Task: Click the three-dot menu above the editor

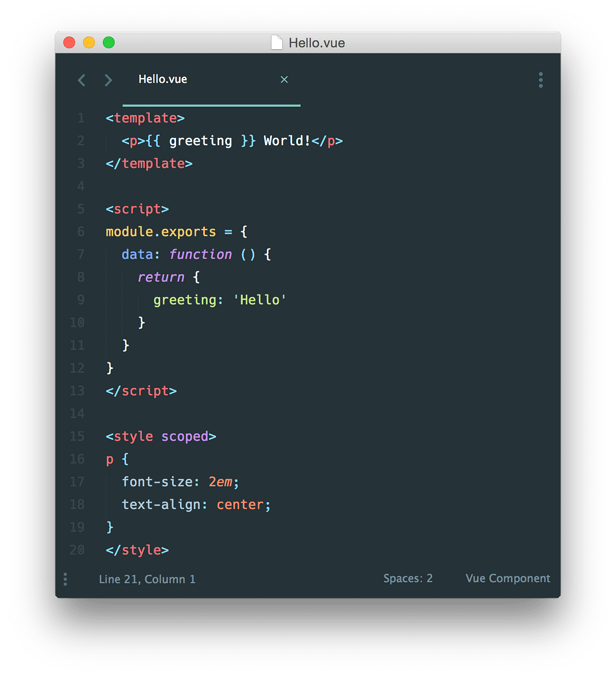Action: (541, 80)
